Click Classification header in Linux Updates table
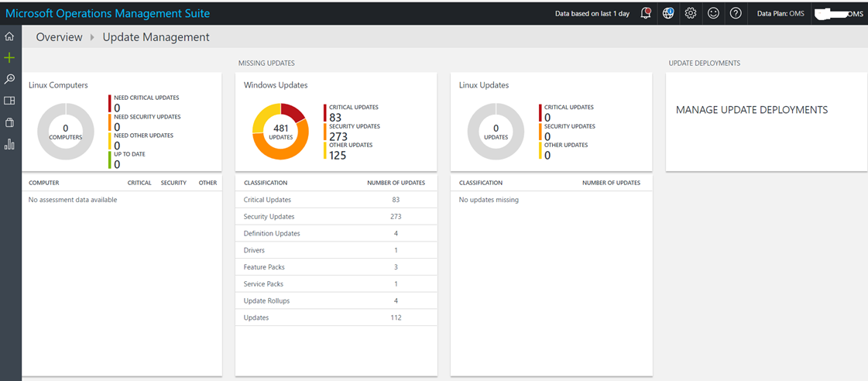This screenshot has height=381, width=868. coord(481,183)
